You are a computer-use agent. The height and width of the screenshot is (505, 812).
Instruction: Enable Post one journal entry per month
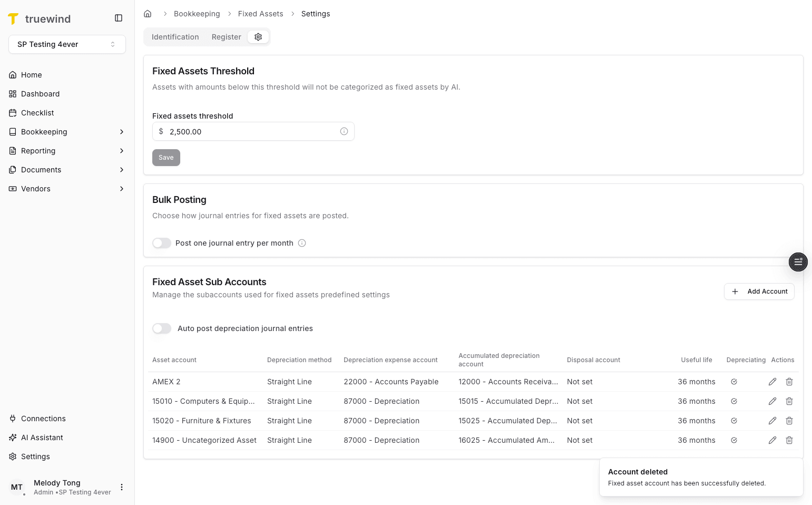pyautogui.click(x=162, y=243)
